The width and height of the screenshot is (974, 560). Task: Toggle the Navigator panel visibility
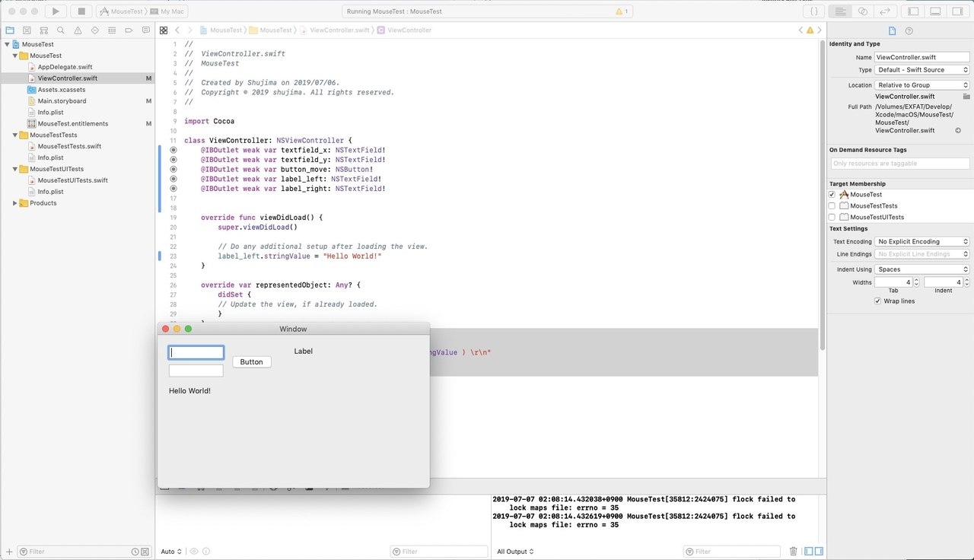pos(914,11)
